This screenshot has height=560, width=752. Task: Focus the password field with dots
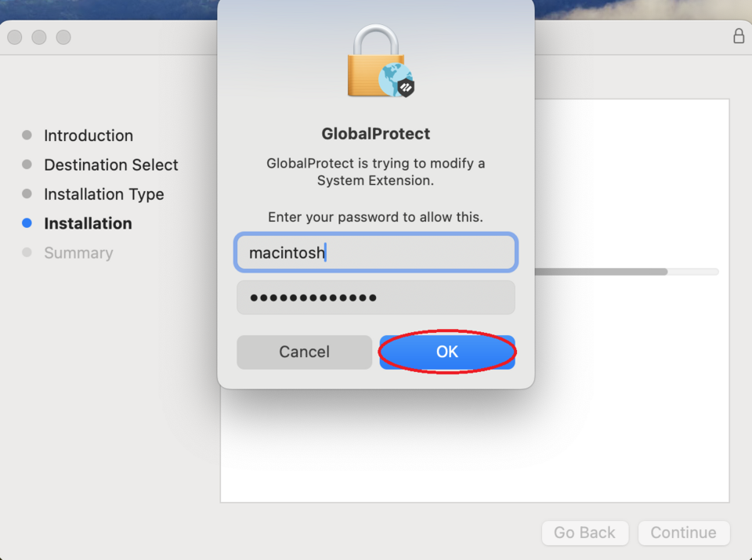[x=376, y=298]
